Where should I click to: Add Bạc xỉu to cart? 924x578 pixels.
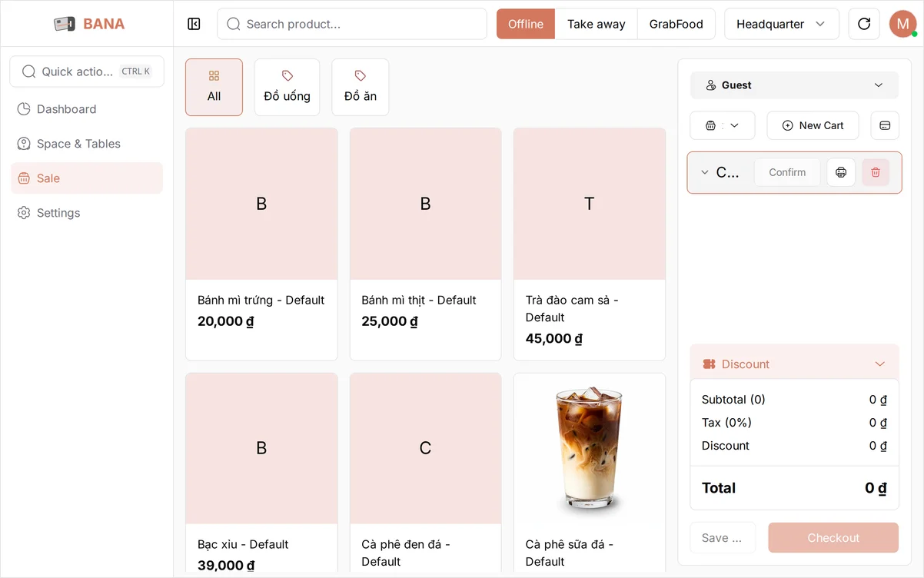pyautogui.click(x=261, y=474)
